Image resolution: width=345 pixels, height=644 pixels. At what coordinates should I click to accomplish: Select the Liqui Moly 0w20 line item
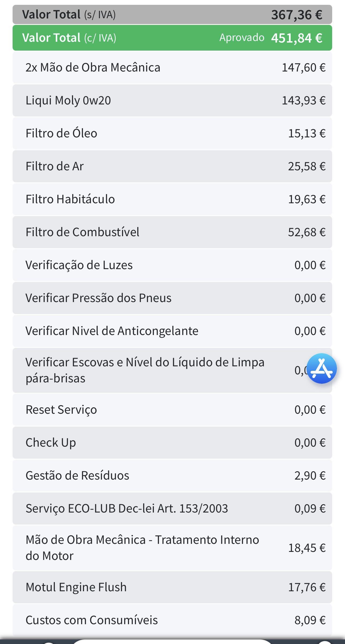(x=172, y=100)
